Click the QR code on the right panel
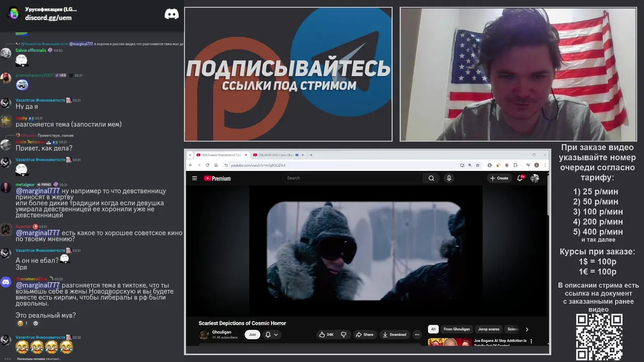Viewport: 644px width, 362px height. (599, 337)
